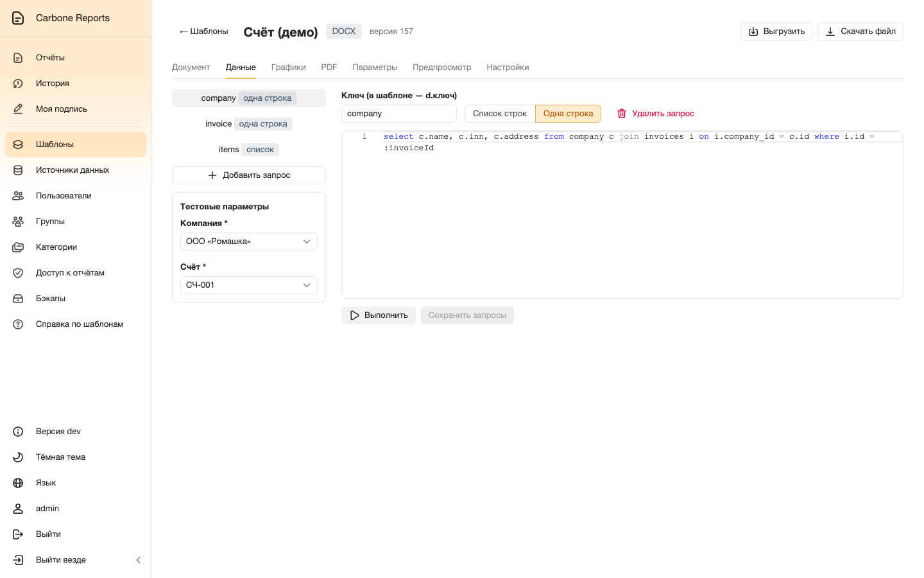Screen dimensions: 924x578
Task: Open Отчёты via its sidebar icon
Action: pyautogui.click(x=18, y=58)
